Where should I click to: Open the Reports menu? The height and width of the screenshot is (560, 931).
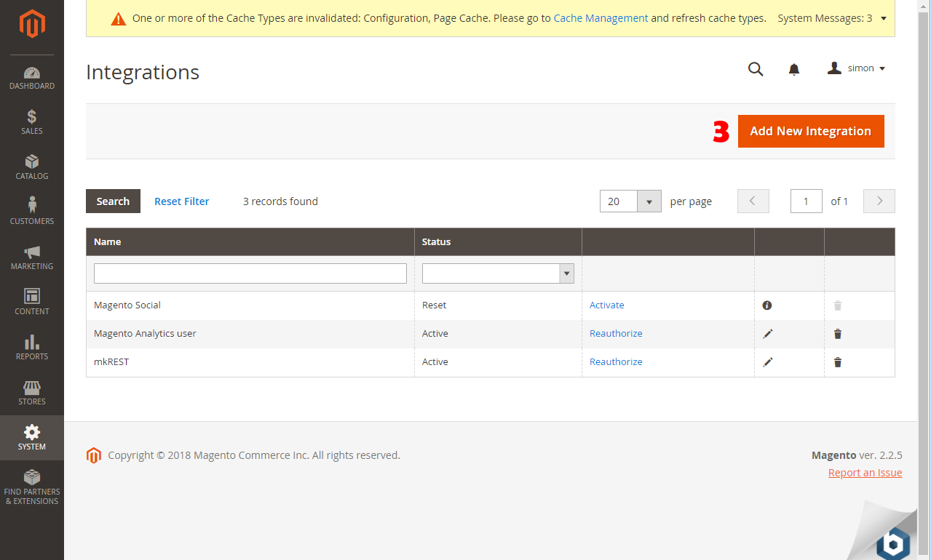(x=32, y=348)
